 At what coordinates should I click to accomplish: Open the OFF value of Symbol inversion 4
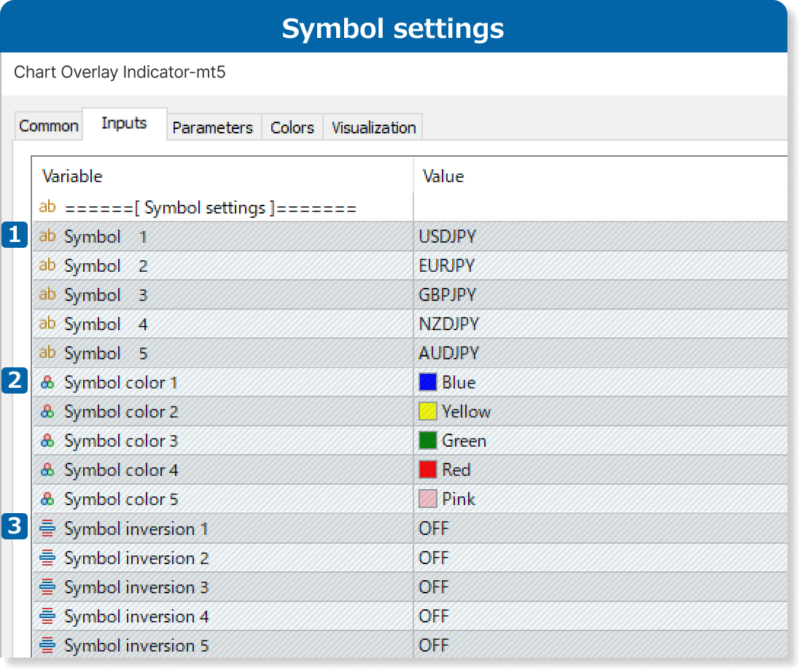(601, 616)
